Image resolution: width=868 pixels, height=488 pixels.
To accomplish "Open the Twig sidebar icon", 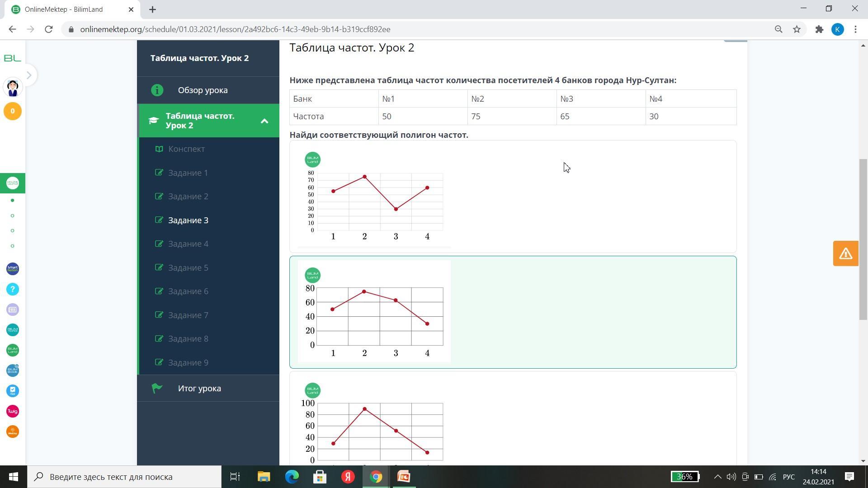I will (x=13, y=411).
